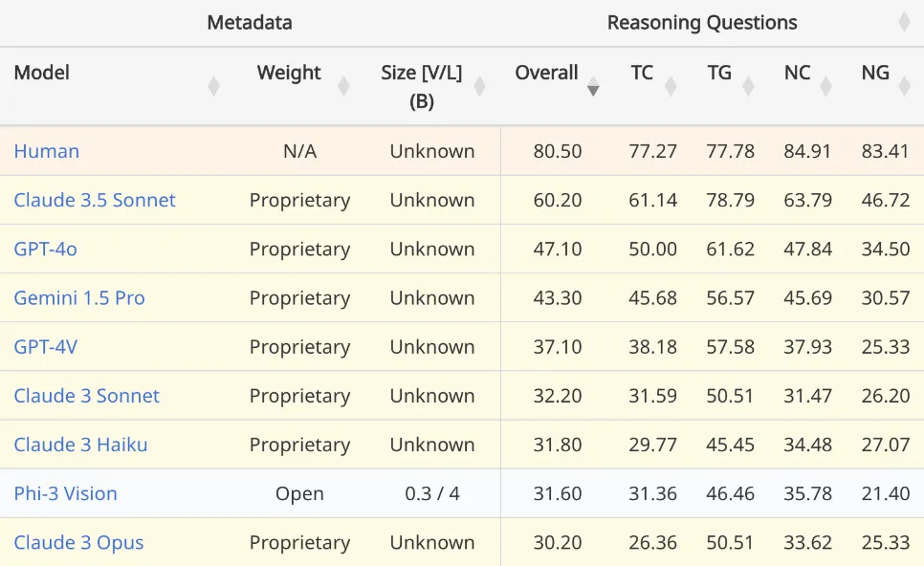924x566 pixels.
Task: Click the sort icon beside Model header
Action: (213, 86)
